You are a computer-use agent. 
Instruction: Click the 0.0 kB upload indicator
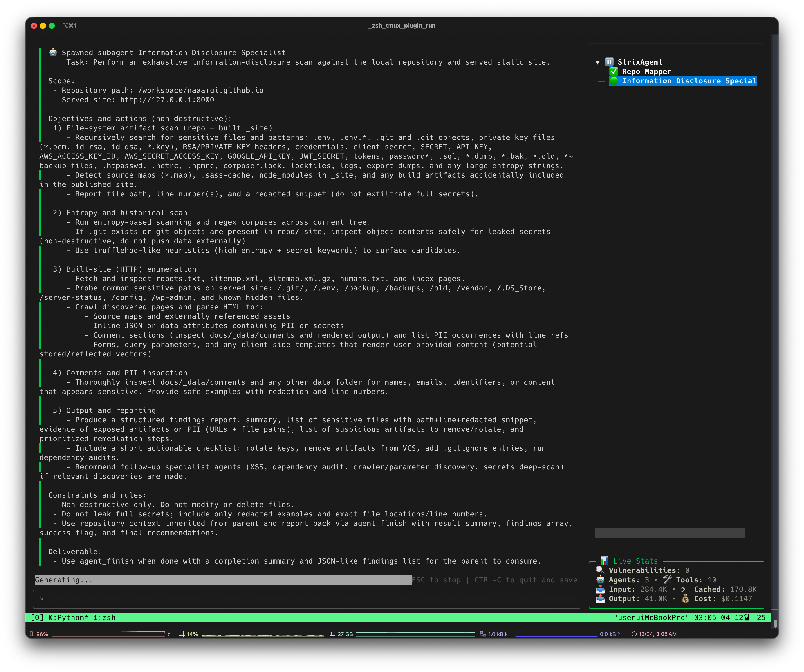click(x=610, y=634)
